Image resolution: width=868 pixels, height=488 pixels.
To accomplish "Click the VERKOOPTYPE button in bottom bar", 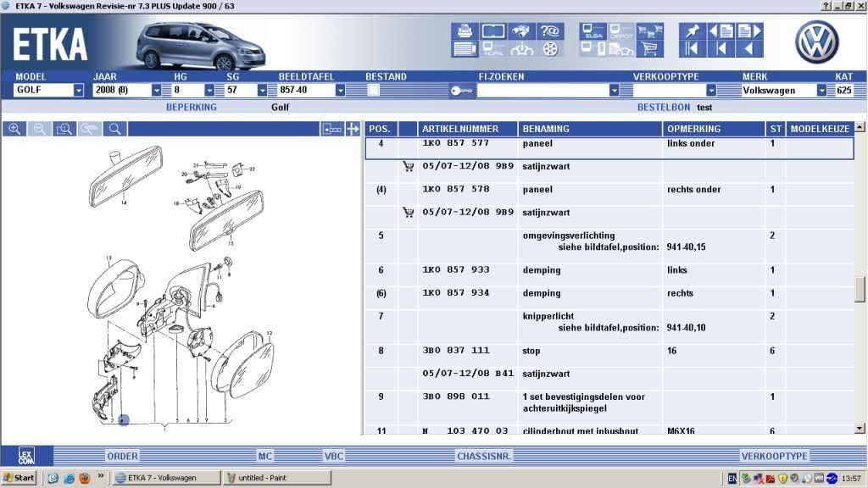I will click(775, 456).
